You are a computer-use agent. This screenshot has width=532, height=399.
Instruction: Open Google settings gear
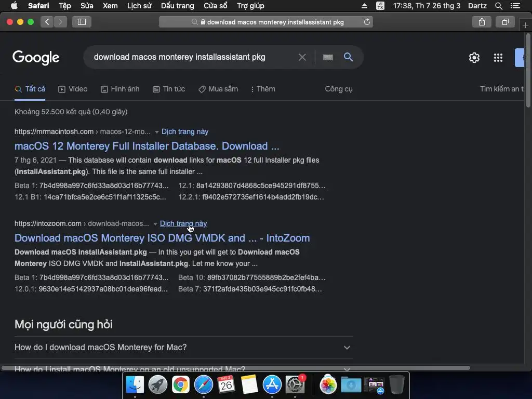[474, 58]
